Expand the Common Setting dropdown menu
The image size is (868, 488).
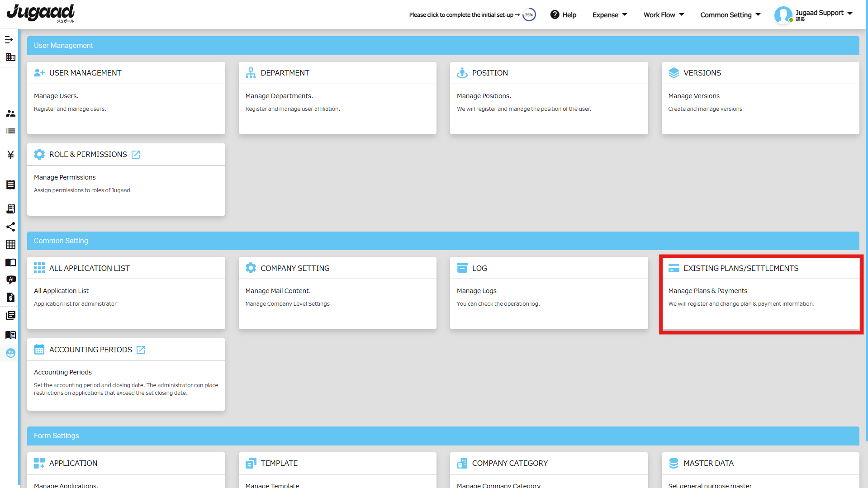730,15
